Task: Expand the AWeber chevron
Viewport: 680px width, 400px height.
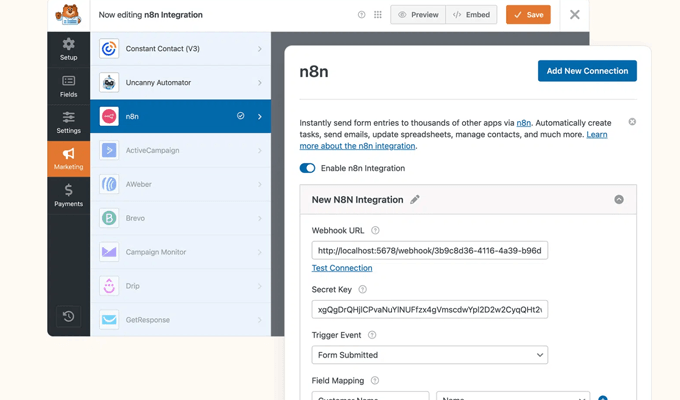Action: (x=260, y=184)
